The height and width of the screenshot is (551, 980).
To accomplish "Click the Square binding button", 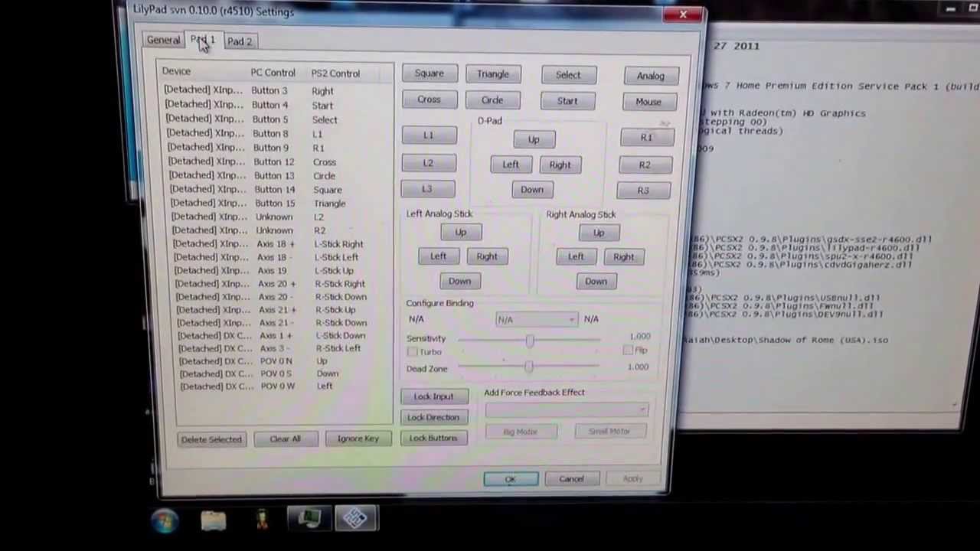I will (429, 73).
